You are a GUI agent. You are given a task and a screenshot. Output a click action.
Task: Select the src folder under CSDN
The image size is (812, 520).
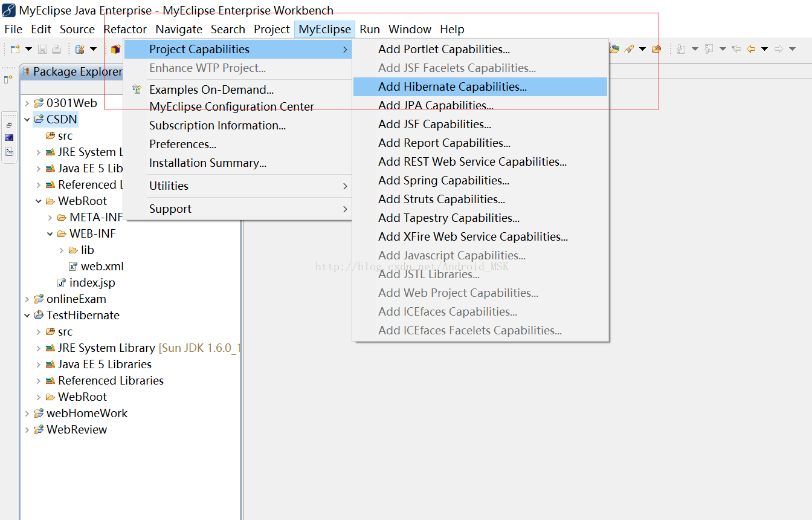point(59,135)
